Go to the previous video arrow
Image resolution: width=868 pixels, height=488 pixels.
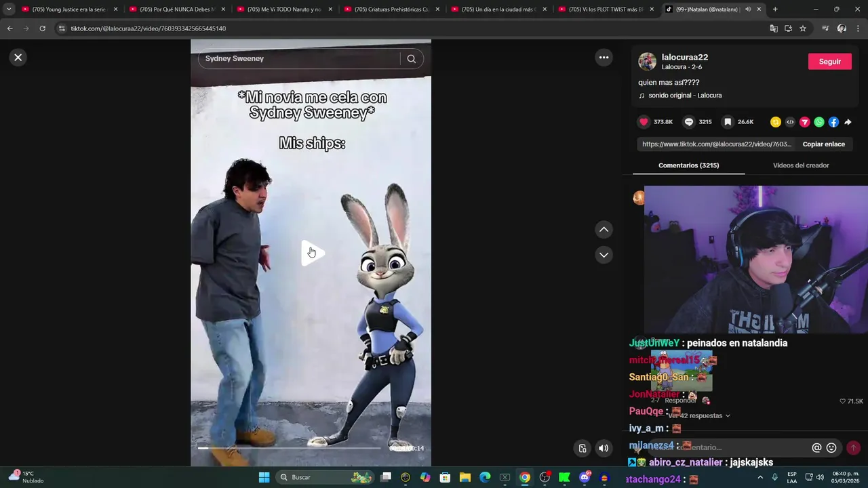coord(604,230)
